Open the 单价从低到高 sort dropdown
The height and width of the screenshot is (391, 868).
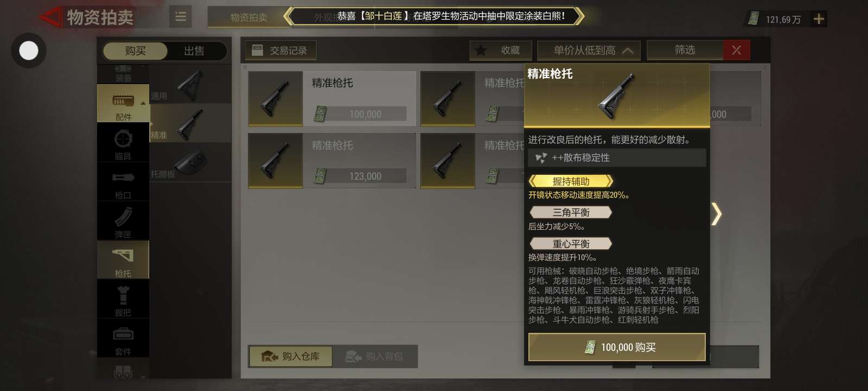click(589, 51)
